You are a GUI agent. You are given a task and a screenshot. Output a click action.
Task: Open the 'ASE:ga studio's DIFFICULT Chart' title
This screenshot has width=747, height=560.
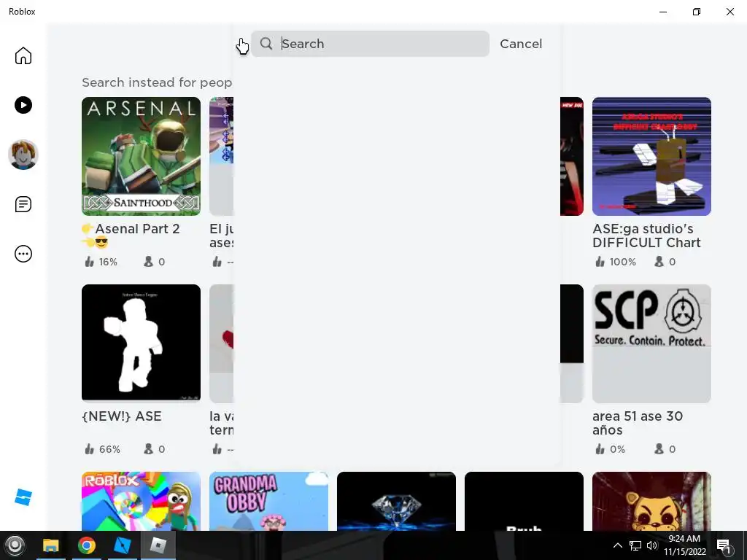coord(646,236)
